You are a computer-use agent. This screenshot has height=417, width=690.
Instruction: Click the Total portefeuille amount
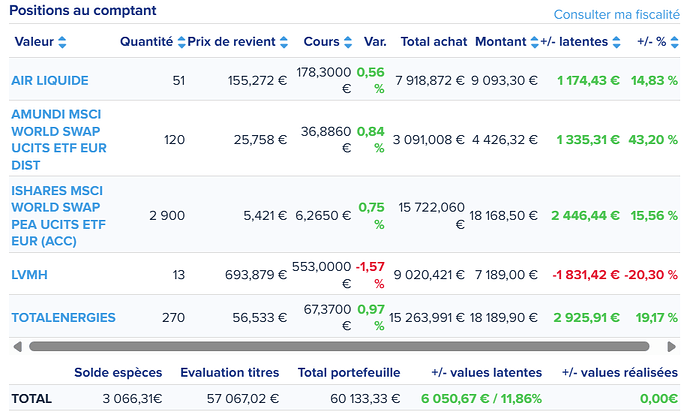pos(368,398)
